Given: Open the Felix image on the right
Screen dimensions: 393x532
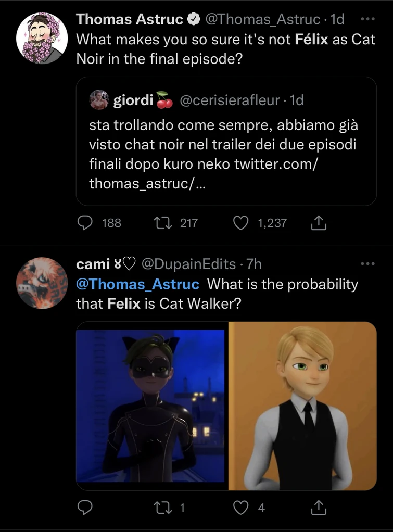Looking at the screenshot, I should pyautogui.click(x=301, y=407).
